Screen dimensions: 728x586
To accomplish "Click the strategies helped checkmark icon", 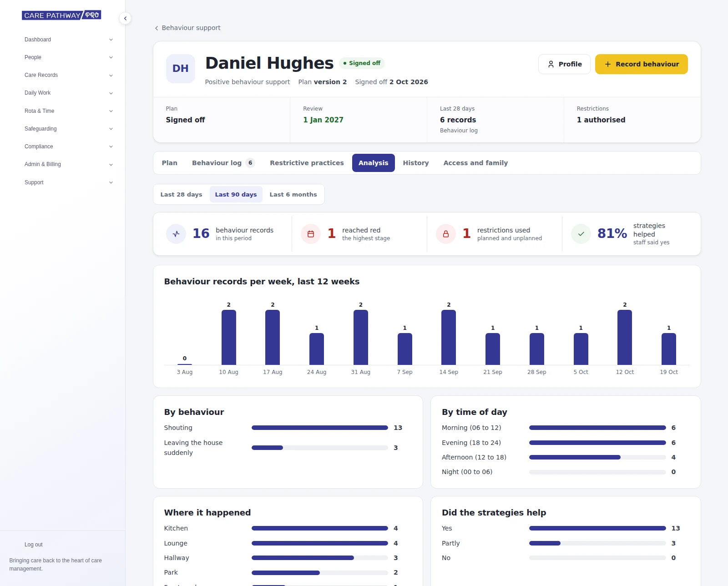I will [581, 234].
